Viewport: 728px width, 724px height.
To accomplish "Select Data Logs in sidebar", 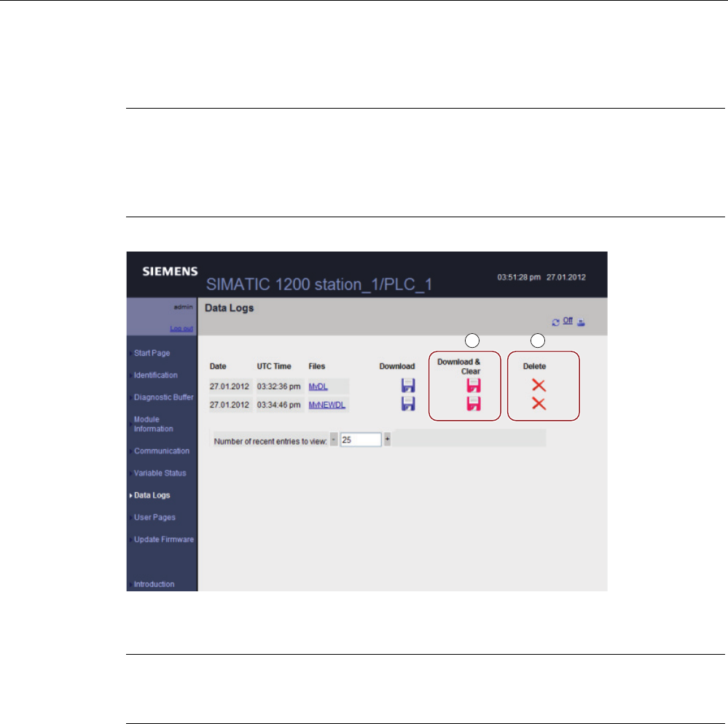I will pyautogui.click(x=152, y=495).
